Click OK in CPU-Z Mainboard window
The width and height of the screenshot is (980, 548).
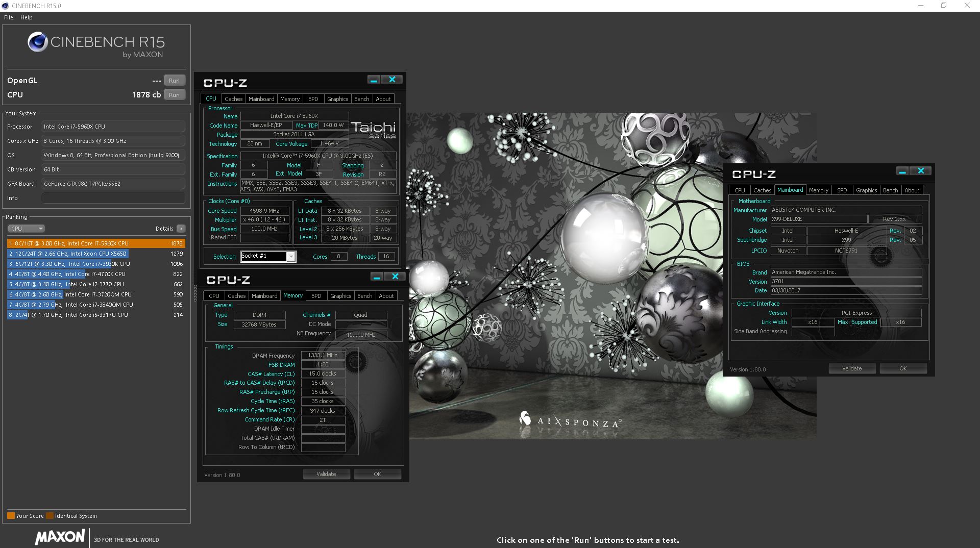click(x=903, y=368)
